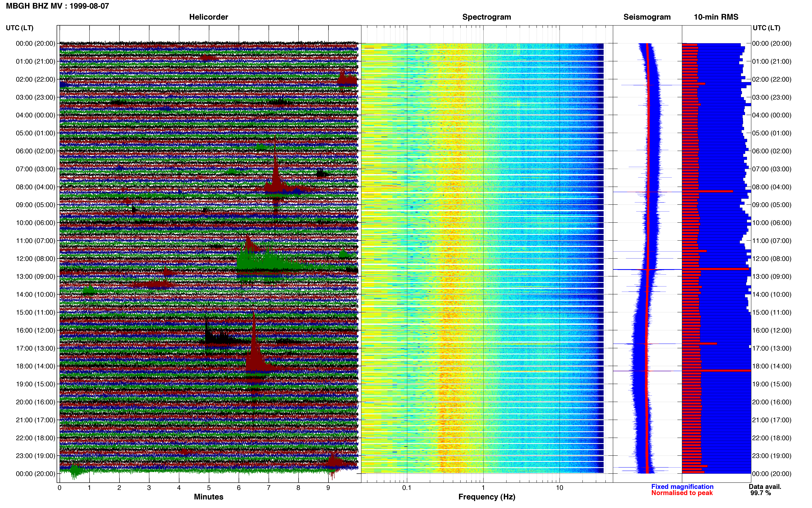
Task: Click right-axis time label '21:00 (17:00)'
Action: pos(772,420)
